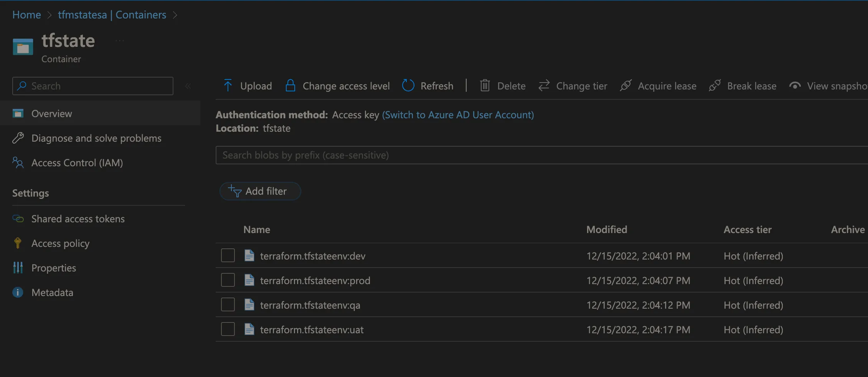Click the search blobs by prefix field
The height and width of the screenshot is (377, 868).
click(460, 155)
